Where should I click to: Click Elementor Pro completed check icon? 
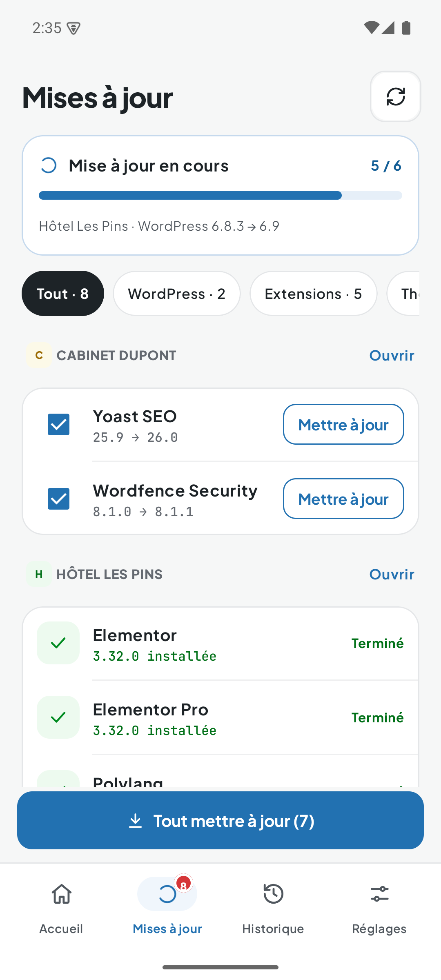[x=58, y=717]
